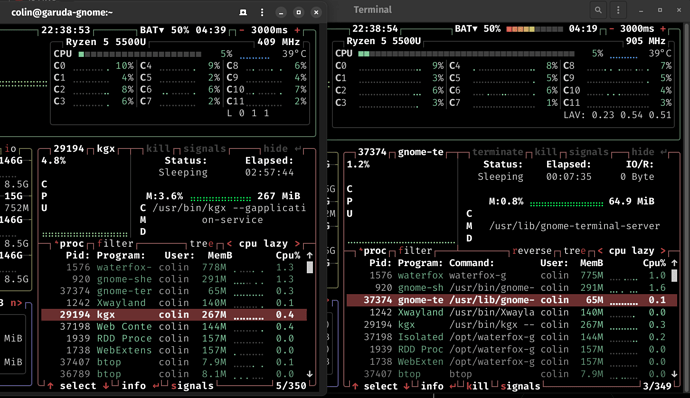Click Pid: column header in Terminal btop
Viewport: 690px width, 398px height.
point(380,263)
